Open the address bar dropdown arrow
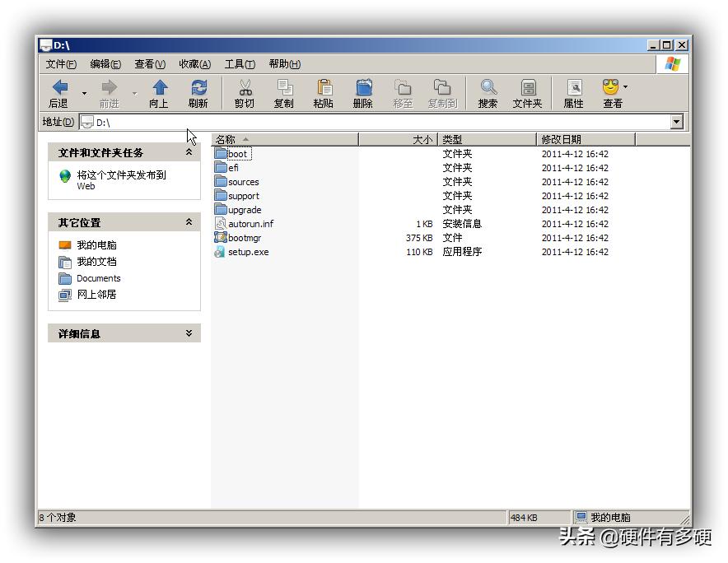Viewport: 728px width, 563px height. tap(675, 121)
